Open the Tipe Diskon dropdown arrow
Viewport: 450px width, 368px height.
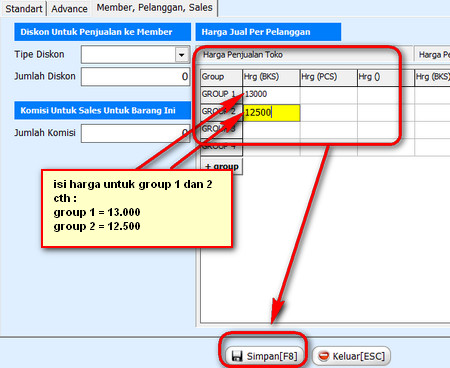182,54
